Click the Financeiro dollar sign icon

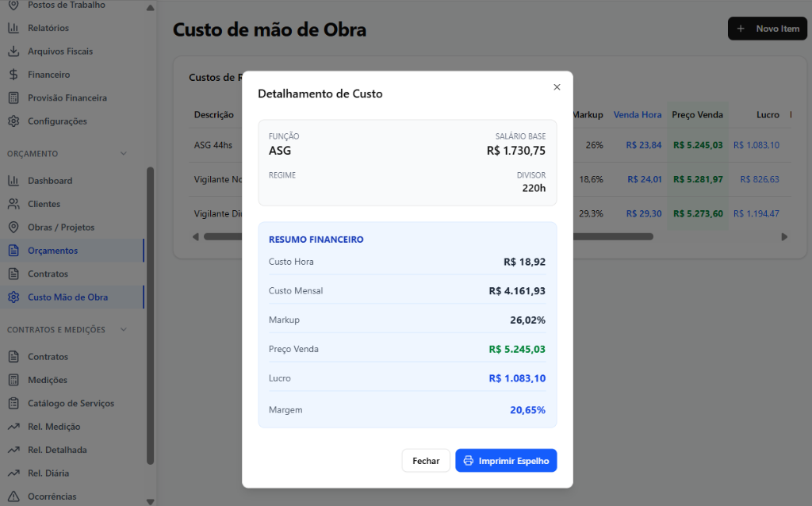[x=13, y=75]
